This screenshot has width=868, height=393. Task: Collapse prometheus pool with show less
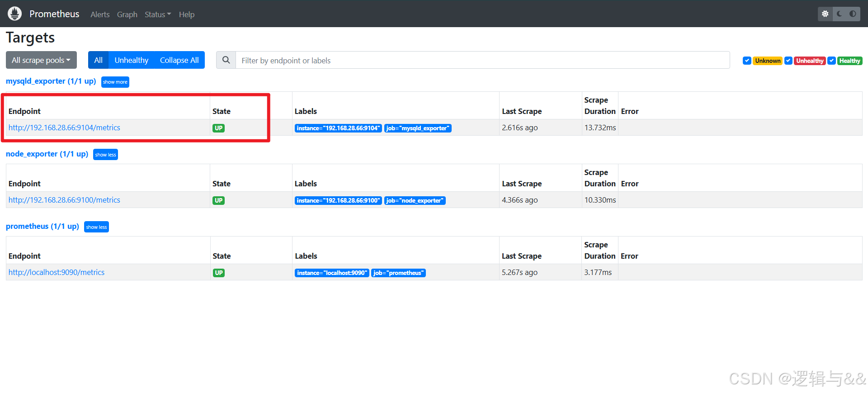(96, 227)
